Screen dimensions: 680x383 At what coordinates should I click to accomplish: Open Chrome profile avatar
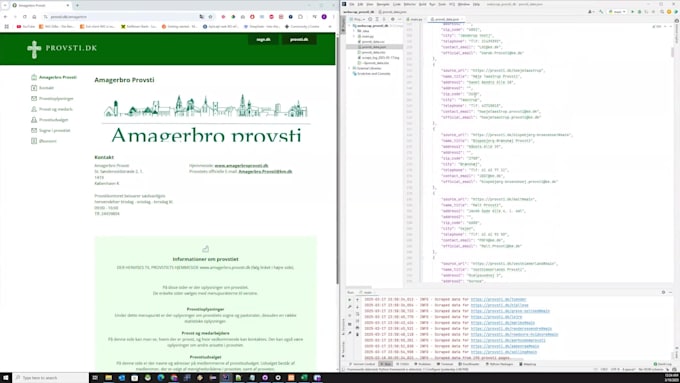click(324, 16)
